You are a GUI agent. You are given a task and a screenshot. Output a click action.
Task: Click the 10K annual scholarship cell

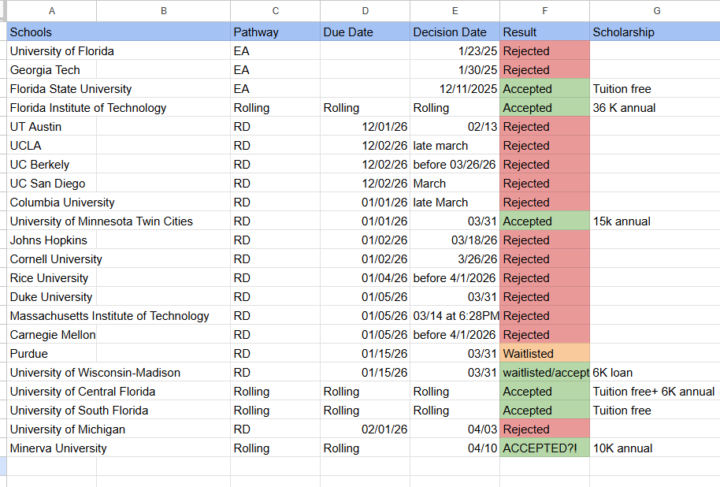(655, 448)
